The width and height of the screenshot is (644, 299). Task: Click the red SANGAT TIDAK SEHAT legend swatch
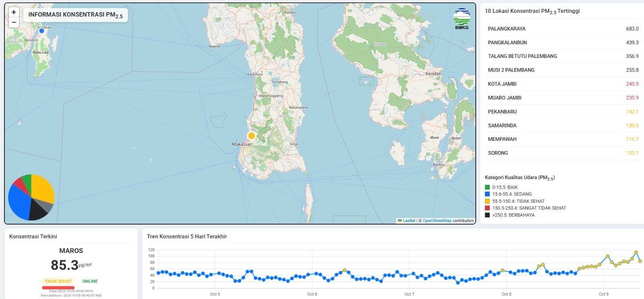tap(487, 208)
